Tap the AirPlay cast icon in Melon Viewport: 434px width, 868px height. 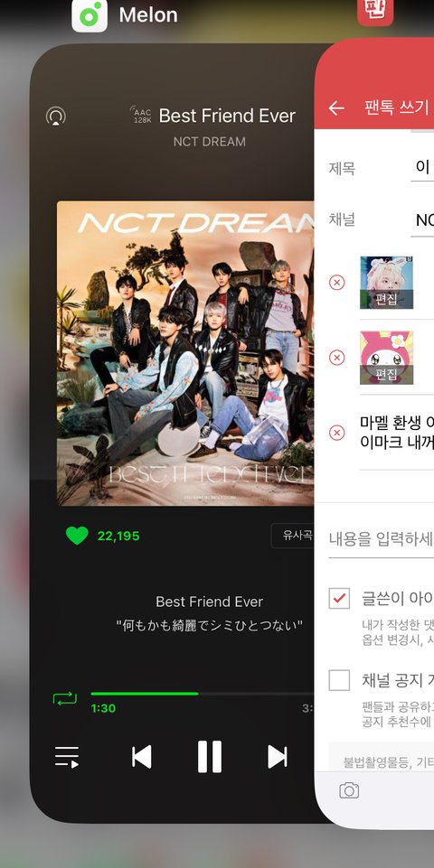click(55, 117)
